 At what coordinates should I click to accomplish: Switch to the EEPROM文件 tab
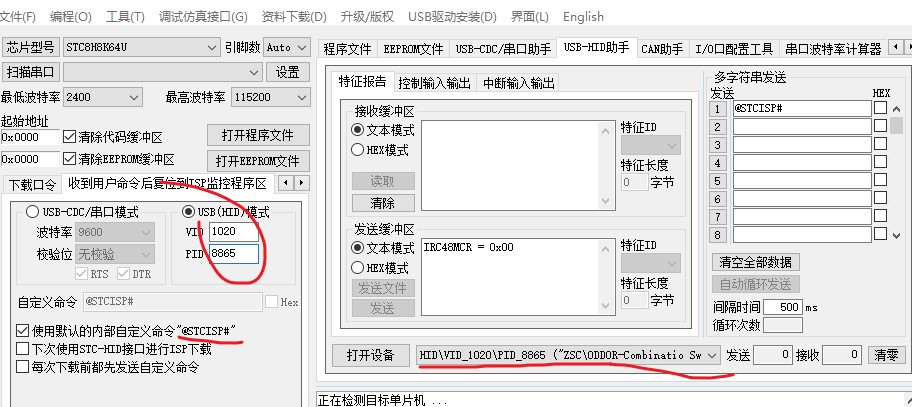coord(413,49)
